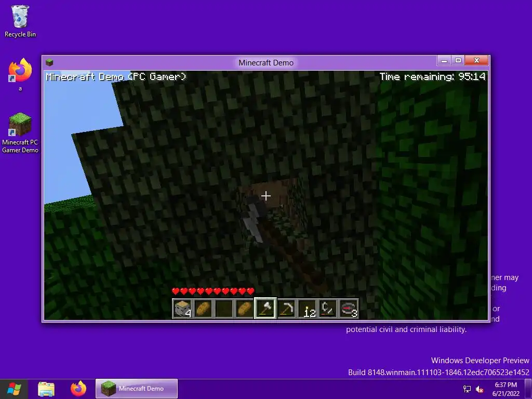Click the Show desktop strip on the taskbar
The height and width of the screenshot is (399, 532).
click(x=528, y=389)
